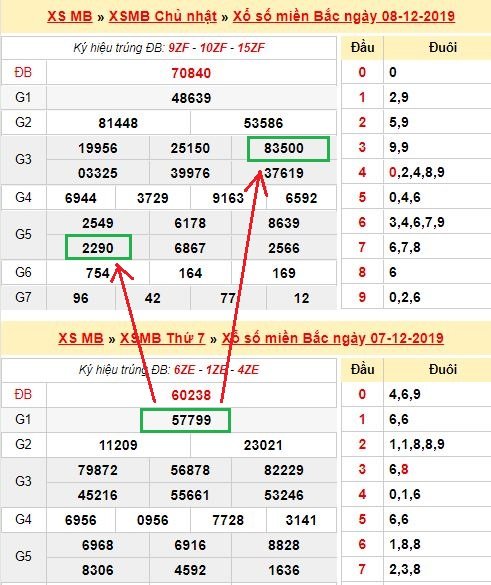This screenshot has width=491, height=585.
Task: Click G7 result 96
Action: coord(81,298)
